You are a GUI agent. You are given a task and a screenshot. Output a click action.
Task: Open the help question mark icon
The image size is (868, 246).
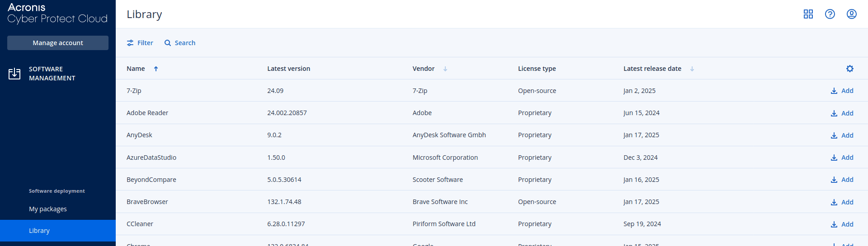pyautogui.click(x=830, y=14)
